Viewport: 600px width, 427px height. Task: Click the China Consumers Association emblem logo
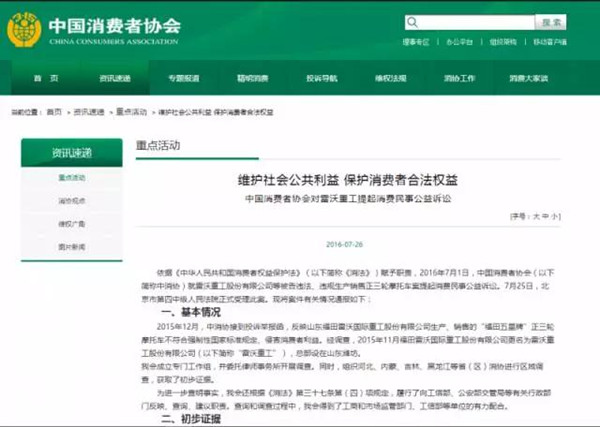coord(24,29)
